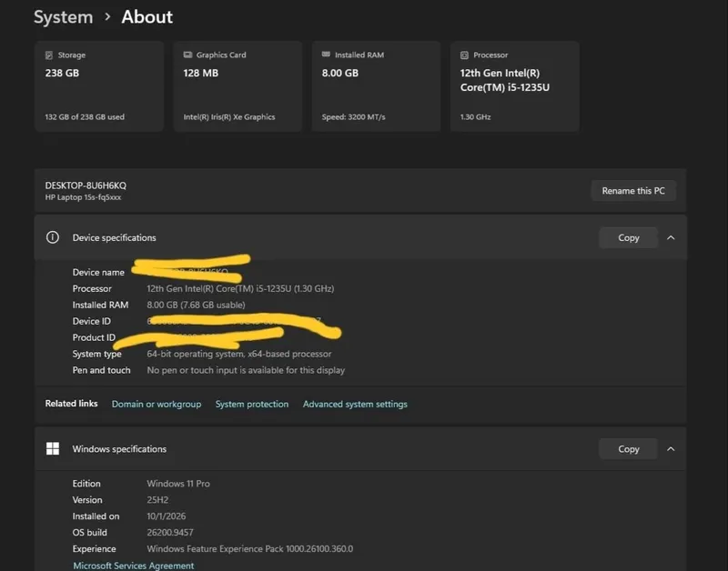Click the Related links label
This screenshot has width=728, height=571.
coord(71,404)
